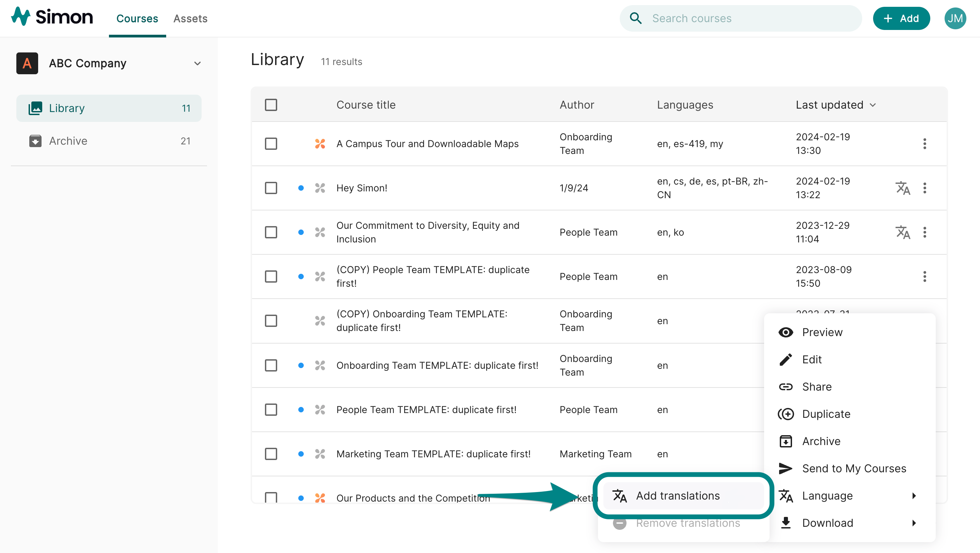Click the duplicate icon in the menu
The width and height of the screenshot is (980, 553).
[786, 414]
